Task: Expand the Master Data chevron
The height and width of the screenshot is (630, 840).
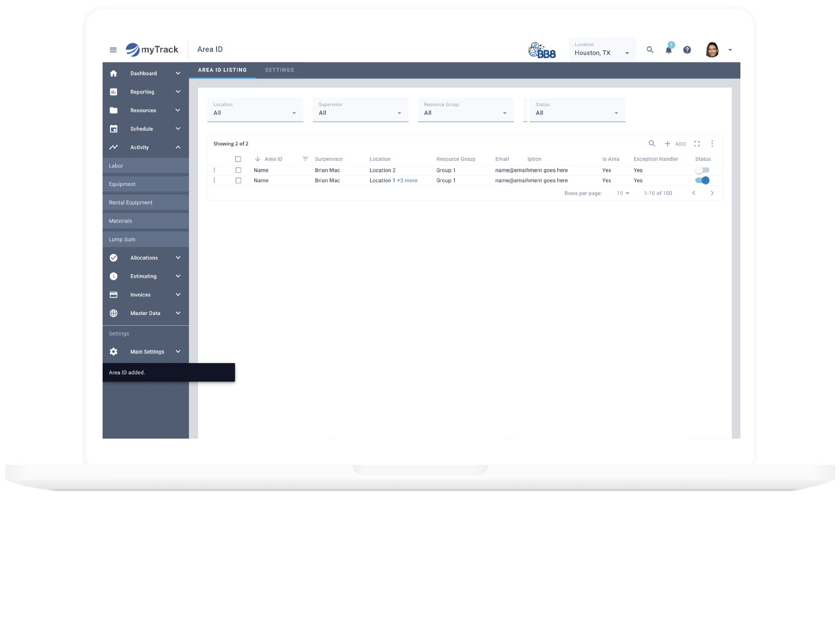Action: pos(178,313)
